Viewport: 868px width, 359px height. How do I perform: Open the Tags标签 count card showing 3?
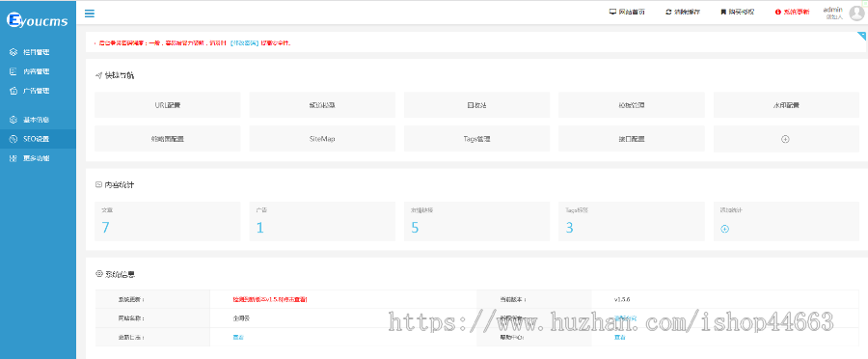[x=632, y=221]
